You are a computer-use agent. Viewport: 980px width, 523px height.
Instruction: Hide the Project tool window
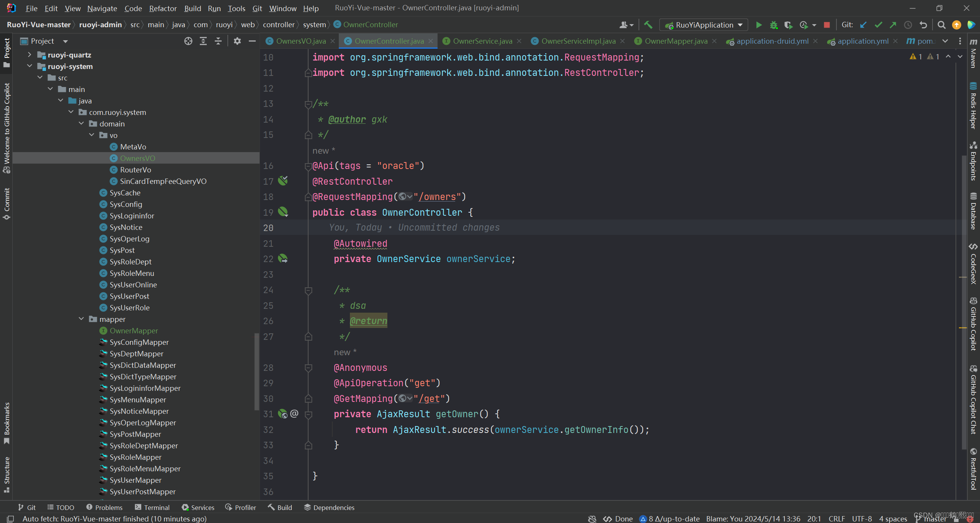[x=252, y=41]
